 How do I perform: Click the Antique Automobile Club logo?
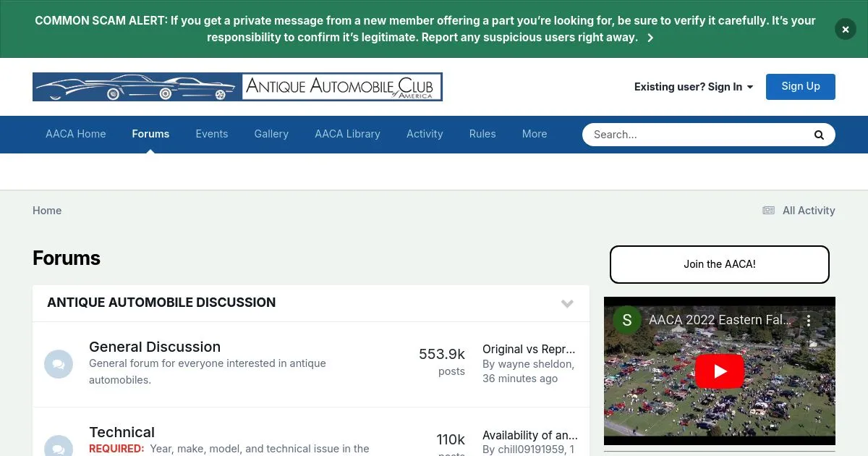tap(237, 87)
